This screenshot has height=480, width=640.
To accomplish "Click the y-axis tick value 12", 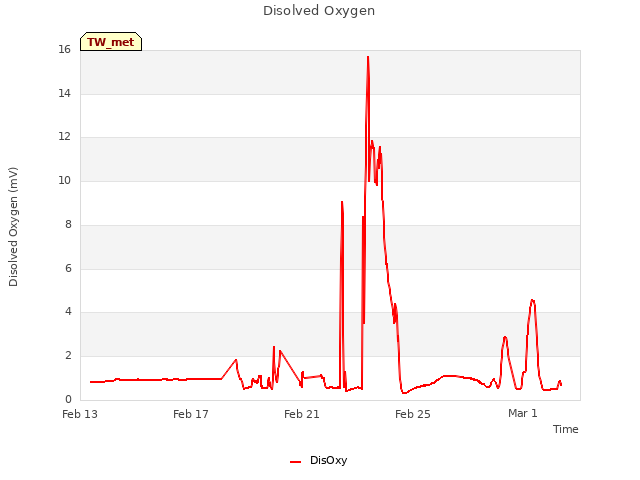I will click(x=64, y=137).
